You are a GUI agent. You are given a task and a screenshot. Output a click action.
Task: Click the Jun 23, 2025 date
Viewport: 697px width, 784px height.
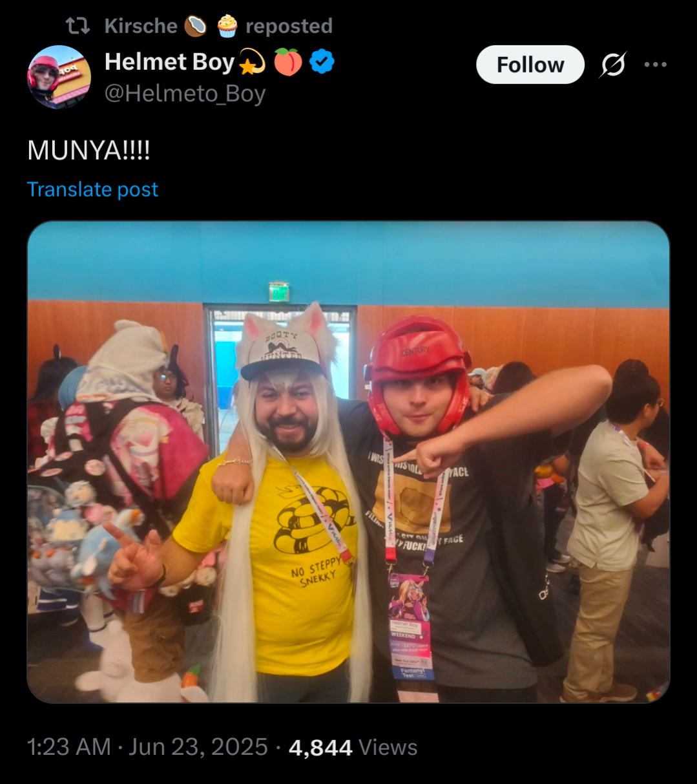pyautogui.click(x=198, y=747)
